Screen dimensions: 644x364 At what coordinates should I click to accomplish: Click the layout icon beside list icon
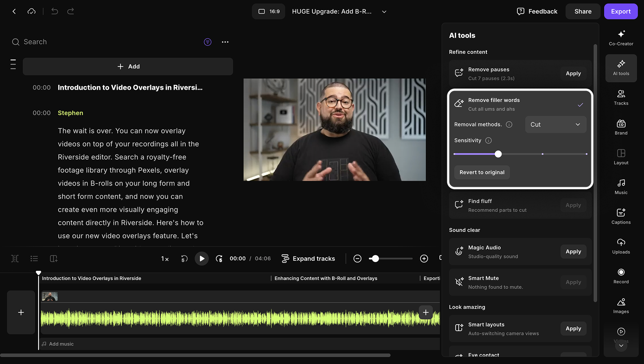54,259
